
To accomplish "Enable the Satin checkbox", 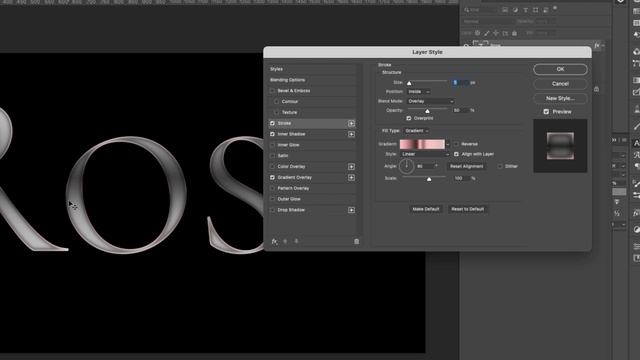I will [x=272, y=156].
